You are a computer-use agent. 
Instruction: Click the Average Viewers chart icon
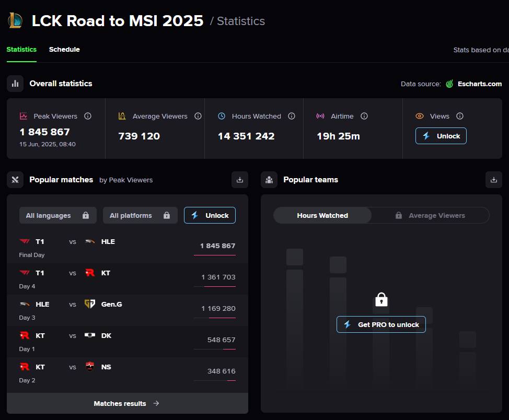click(x=122, y=116)
